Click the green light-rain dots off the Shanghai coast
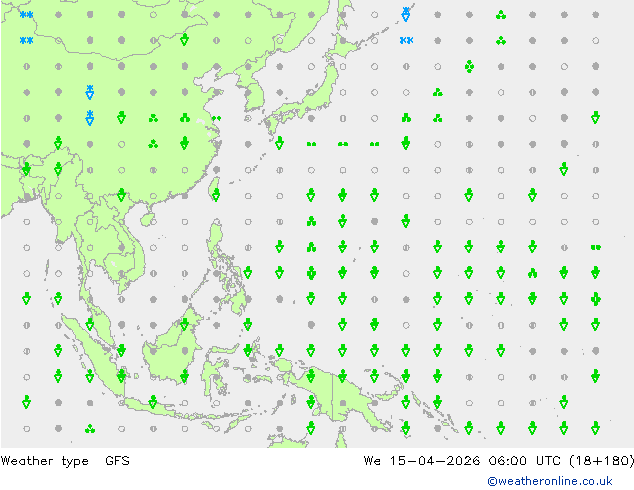The height and width of the screenshot is (490, 634). coord(217,118)
